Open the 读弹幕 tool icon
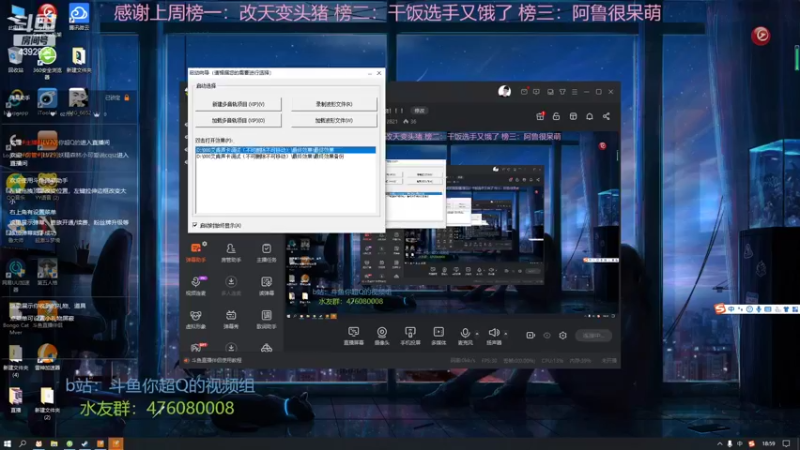800x450 pixels. click(x=266, y=286)
